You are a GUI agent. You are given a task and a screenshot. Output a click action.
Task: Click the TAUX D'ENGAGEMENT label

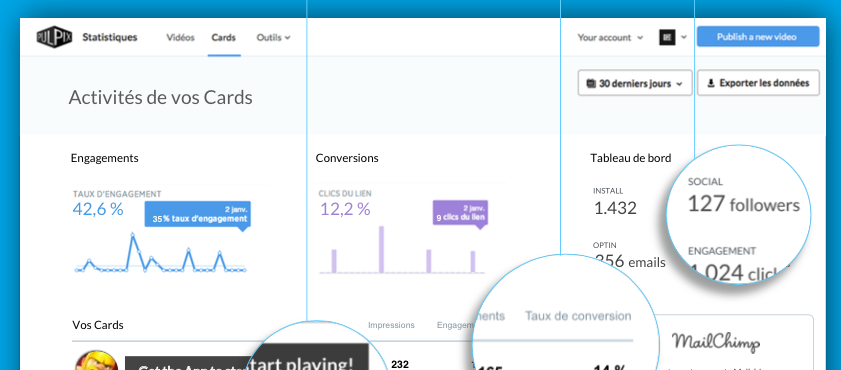coord(117,194)
